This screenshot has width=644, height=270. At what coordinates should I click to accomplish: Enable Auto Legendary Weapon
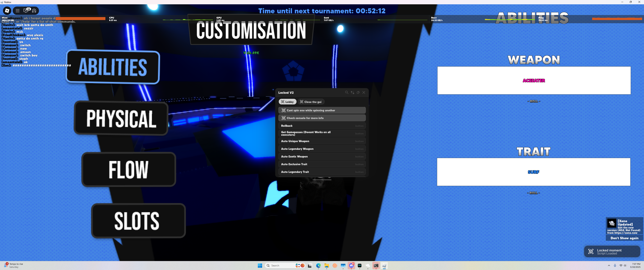[x=322, y=149]
